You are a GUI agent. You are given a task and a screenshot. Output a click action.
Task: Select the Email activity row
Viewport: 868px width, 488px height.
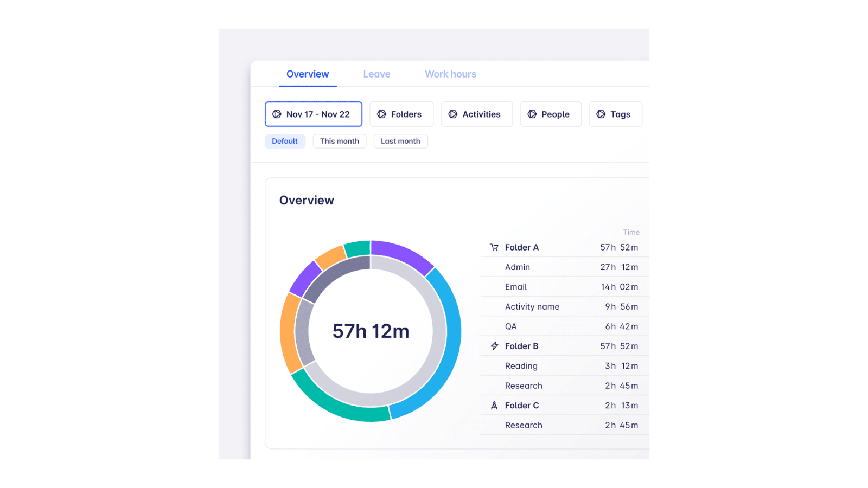[564, 287]
